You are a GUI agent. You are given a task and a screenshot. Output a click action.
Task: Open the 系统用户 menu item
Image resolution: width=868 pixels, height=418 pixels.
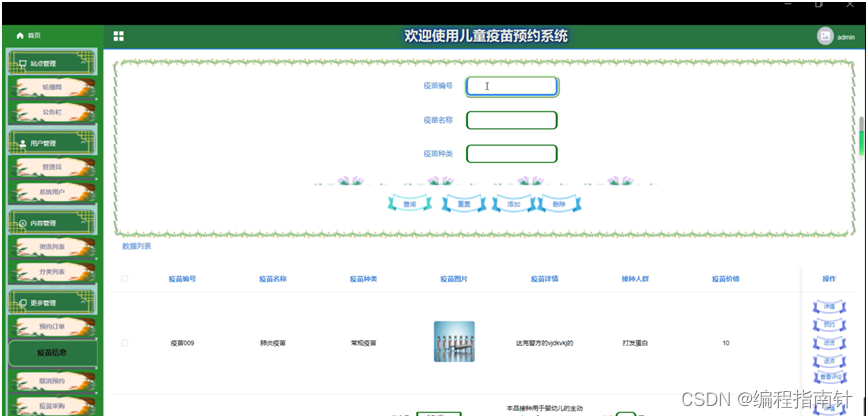click(52, 192)
